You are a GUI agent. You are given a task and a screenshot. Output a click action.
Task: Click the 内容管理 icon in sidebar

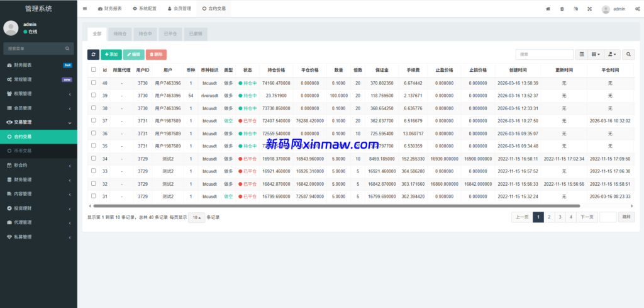click(9, 194)
